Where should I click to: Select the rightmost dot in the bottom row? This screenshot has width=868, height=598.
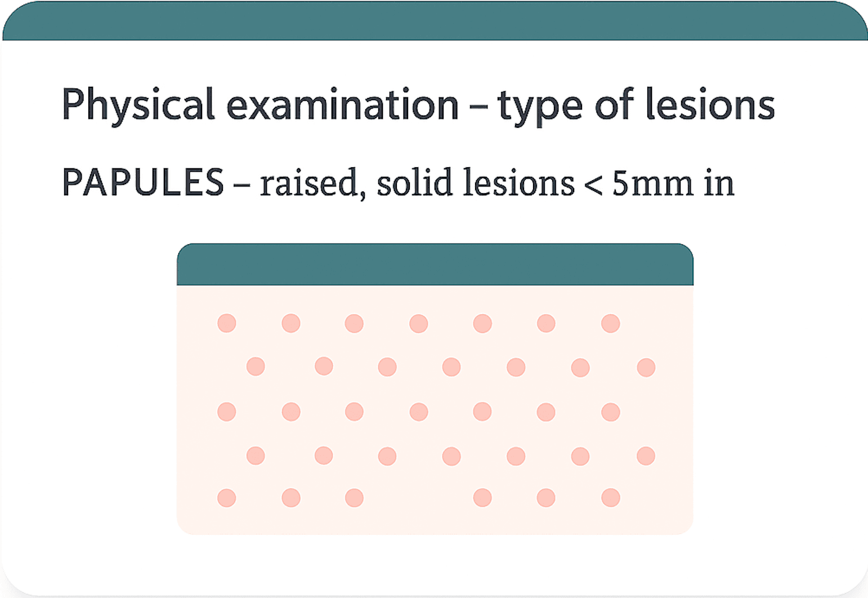(x=611, y=498)
